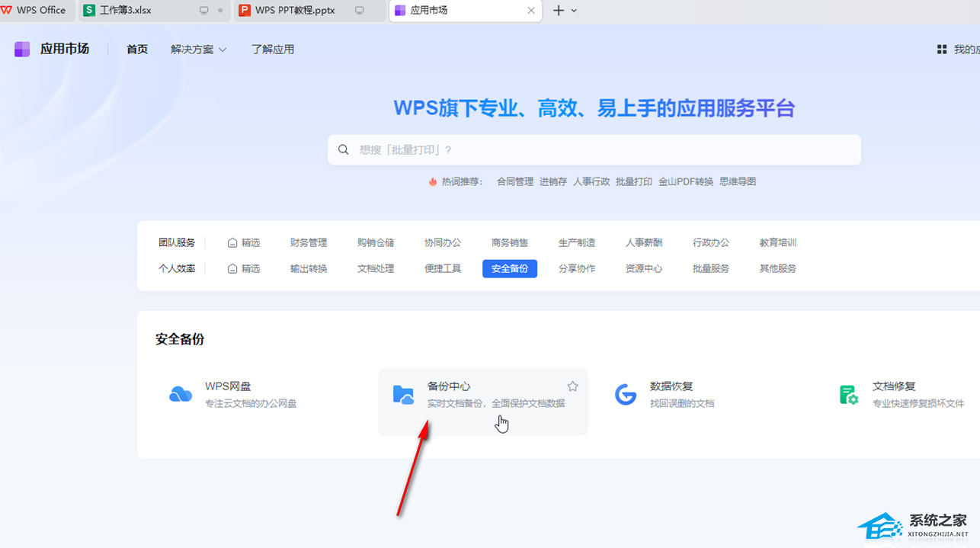Select 其他服务 category

tap(778, 269)
